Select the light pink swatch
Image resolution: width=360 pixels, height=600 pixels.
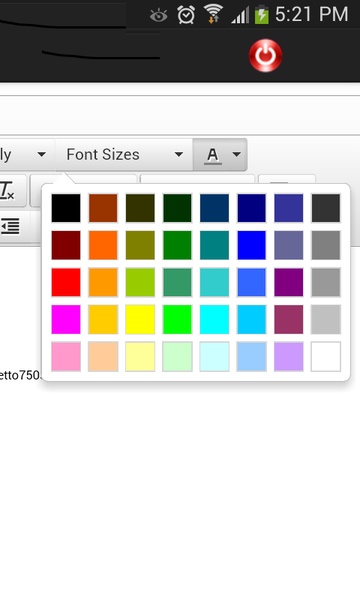[66, 356]
